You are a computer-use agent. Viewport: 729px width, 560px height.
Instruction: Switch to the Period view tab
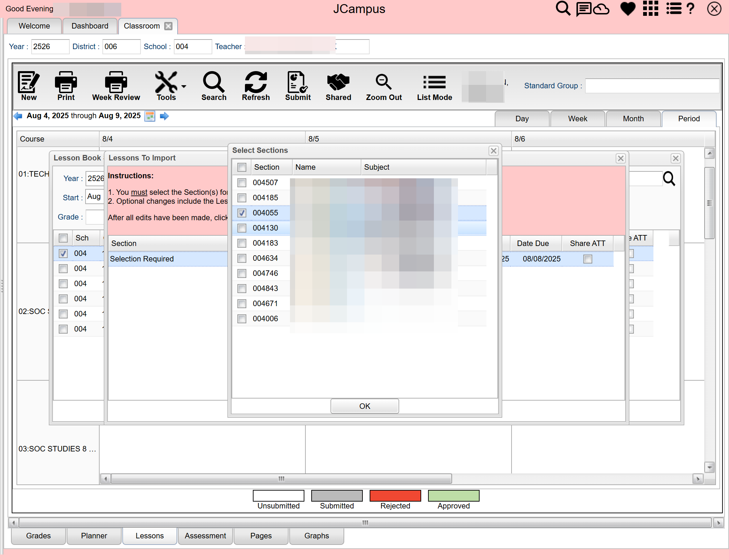click(689, 119)
